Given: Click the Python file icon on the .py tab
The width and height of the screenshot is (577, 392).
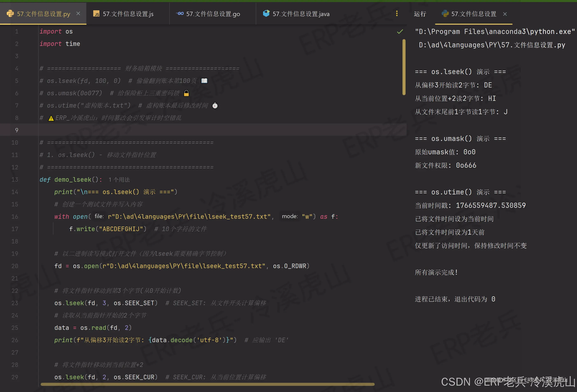Looking at the screenshot, I should coord(10,13).
